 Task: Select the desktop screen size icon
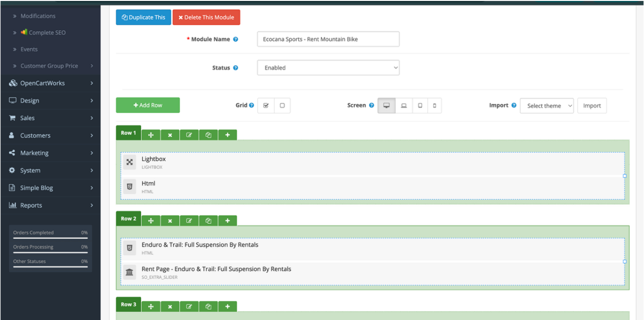tap(386, 106)
